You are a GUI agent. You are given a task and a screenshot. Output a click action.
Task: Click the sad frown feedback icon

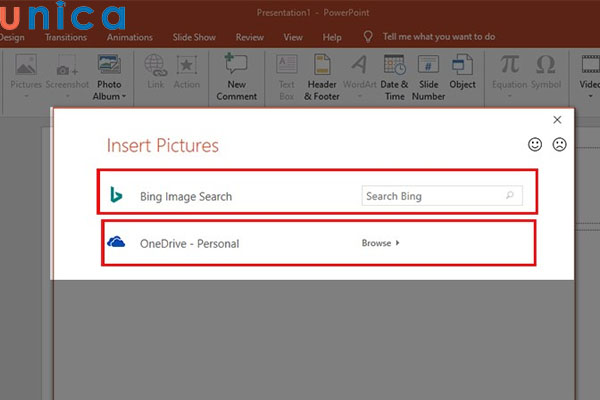pos(559,144)
